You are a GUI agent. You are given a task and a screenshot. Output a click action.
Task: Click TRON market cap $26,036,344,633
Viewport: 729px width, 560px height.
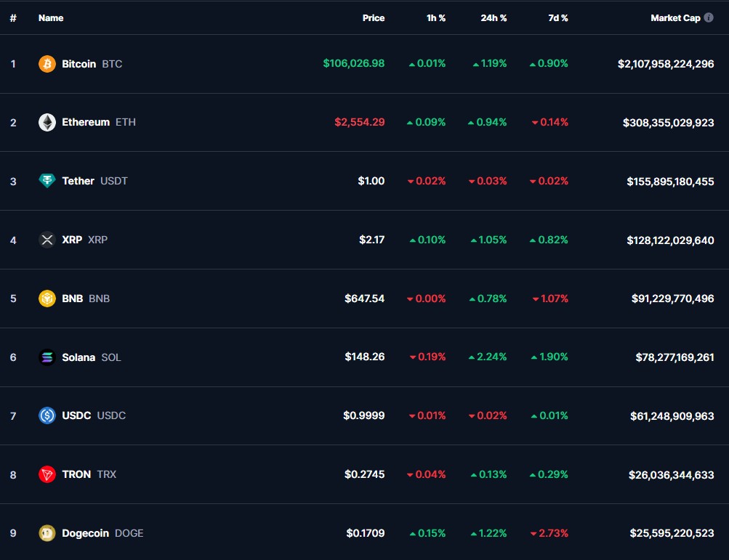(x=672, y=475)
